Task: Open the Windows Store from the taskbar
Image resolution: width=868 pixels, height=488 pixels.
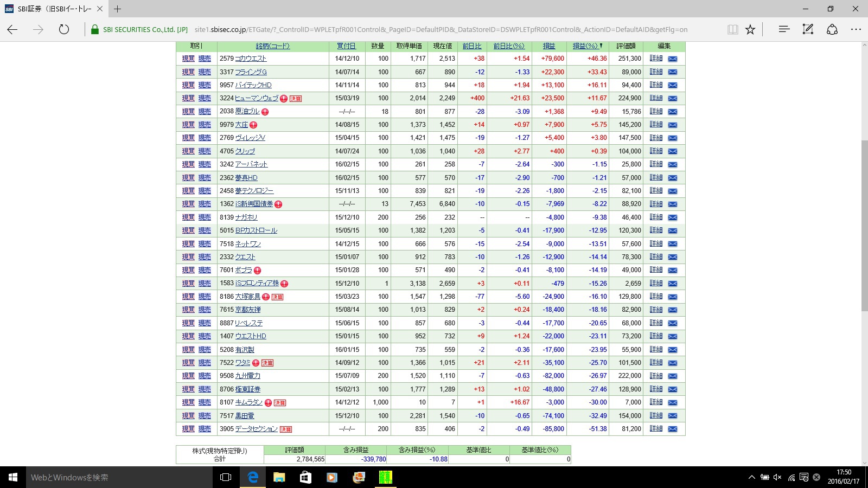Action: [x=305, y=477]
